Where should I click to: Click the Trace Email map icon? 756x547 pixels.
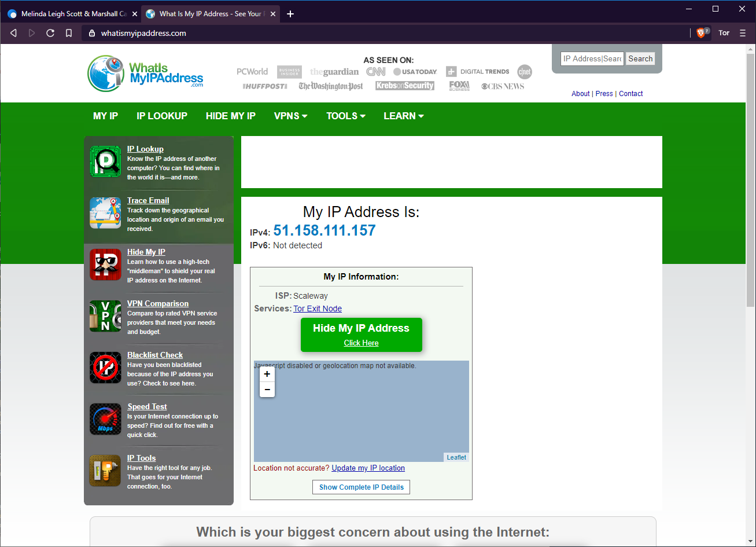coord(105,213)
